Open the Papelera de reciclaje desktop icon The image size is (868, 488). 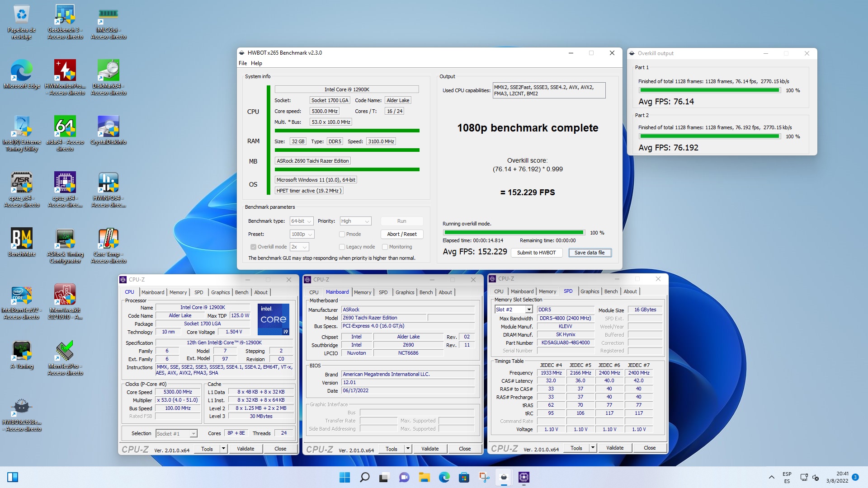pyautogui.click(x=21, y=22)
